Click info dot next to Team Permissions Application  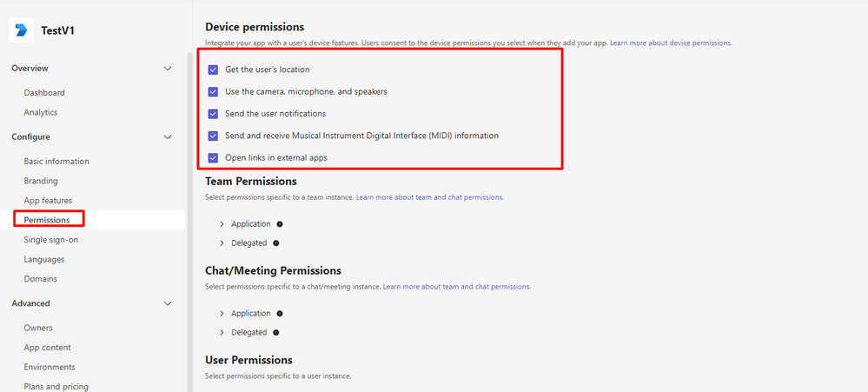pos(280,224)
